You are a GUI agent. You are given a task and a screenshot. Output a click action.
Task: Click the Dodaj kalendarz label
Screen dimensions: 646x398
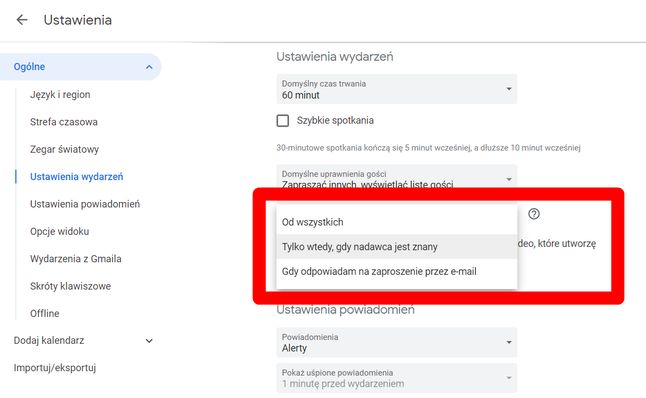tap(49, 341)
